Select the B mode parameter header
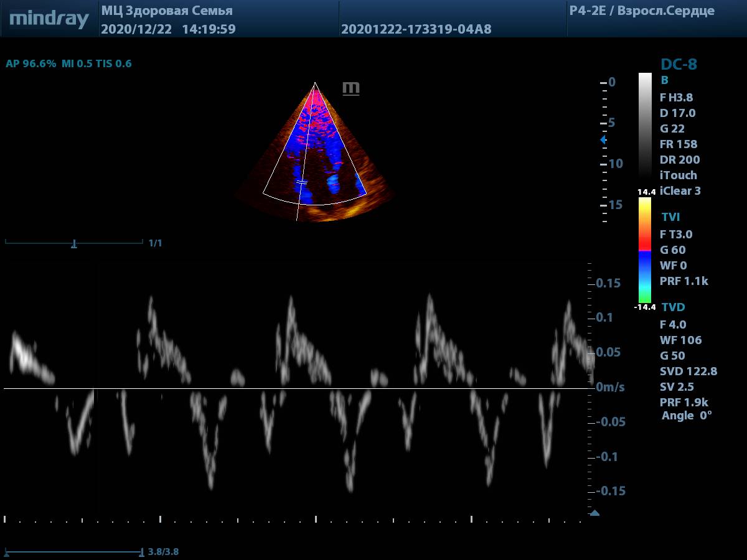Screen dimensions: 747x560 664,80
